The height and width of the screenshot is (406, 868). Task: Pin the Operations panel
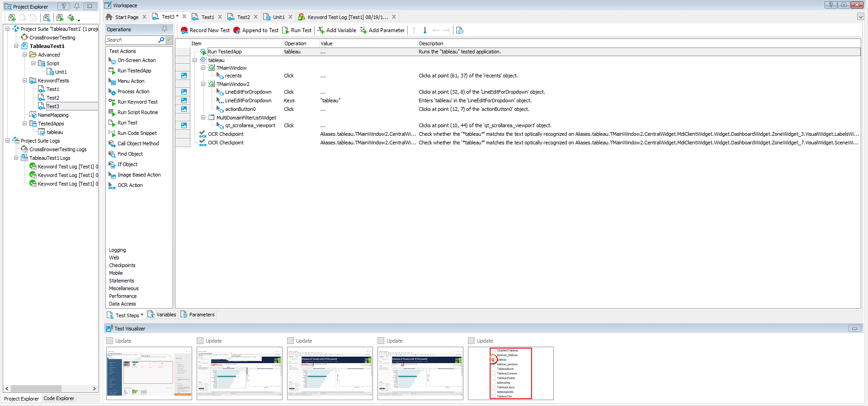(x=165, y=29)
